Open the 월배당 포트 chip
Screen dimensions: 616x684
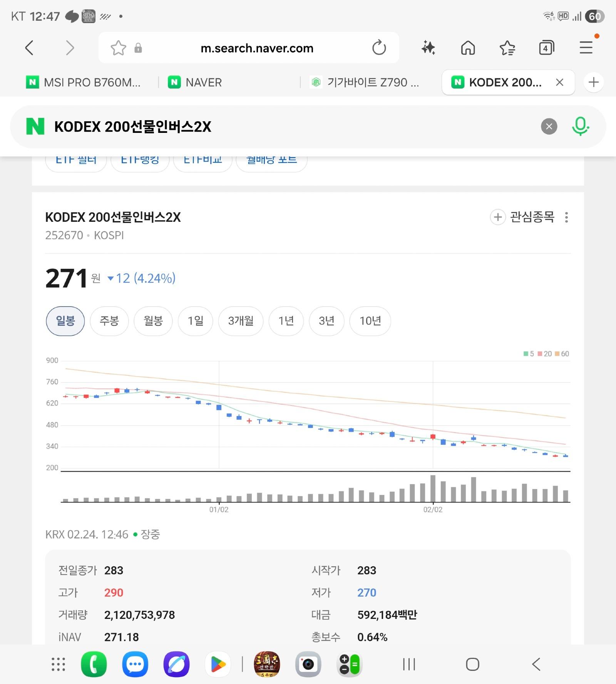271,161
